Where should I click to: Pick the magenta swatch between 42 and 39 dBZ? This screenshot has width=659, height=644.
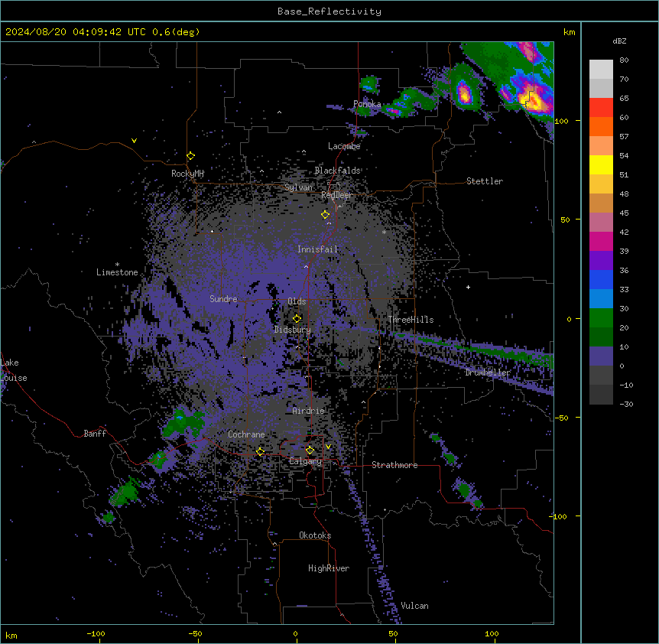(x=601, y=241)
